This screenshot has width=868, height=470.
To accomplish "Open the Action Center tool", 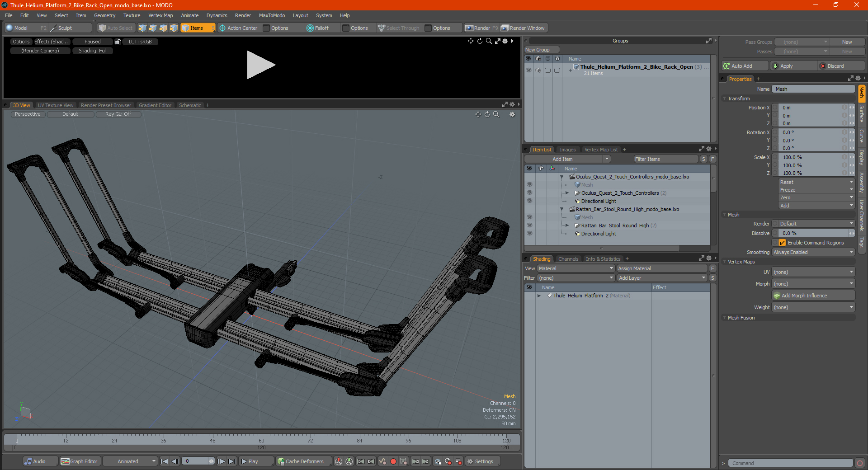I will coord(238,28).
